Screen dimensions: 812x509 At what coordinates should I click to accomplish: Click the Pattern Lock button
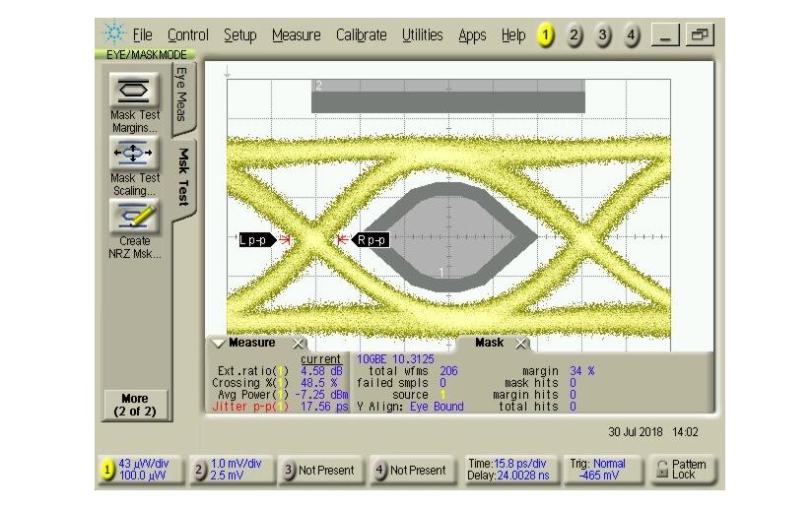tap(681, 470)
